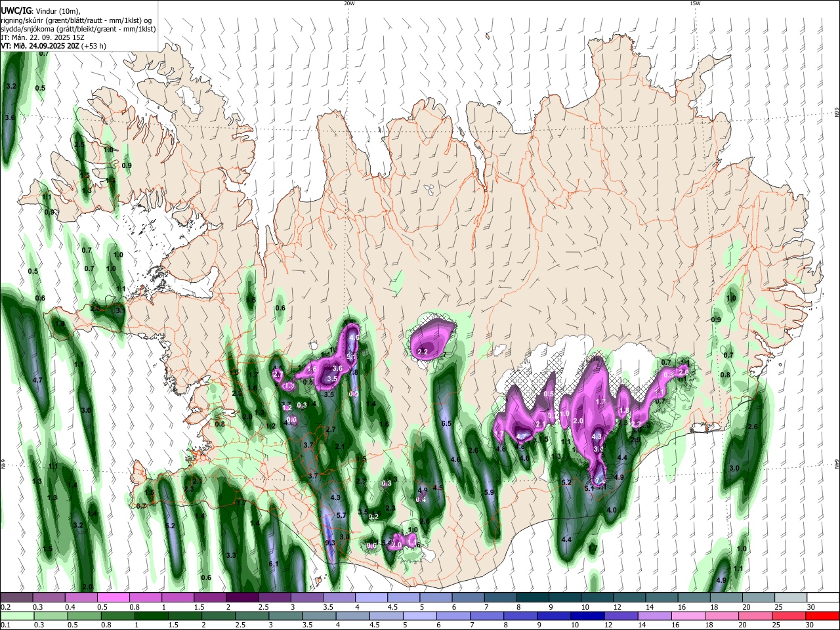Click the '6.1' precipitation value on the map
This screenshot has width=840, height=630.
274,564
